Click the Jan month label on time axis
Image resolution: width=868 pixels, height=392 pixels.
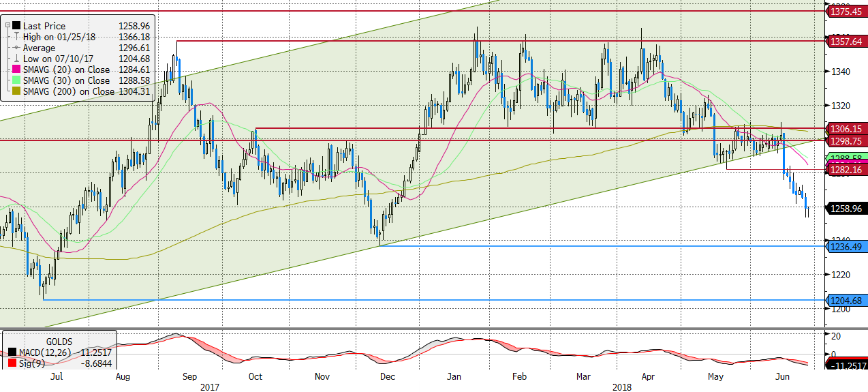pos(454,376)
